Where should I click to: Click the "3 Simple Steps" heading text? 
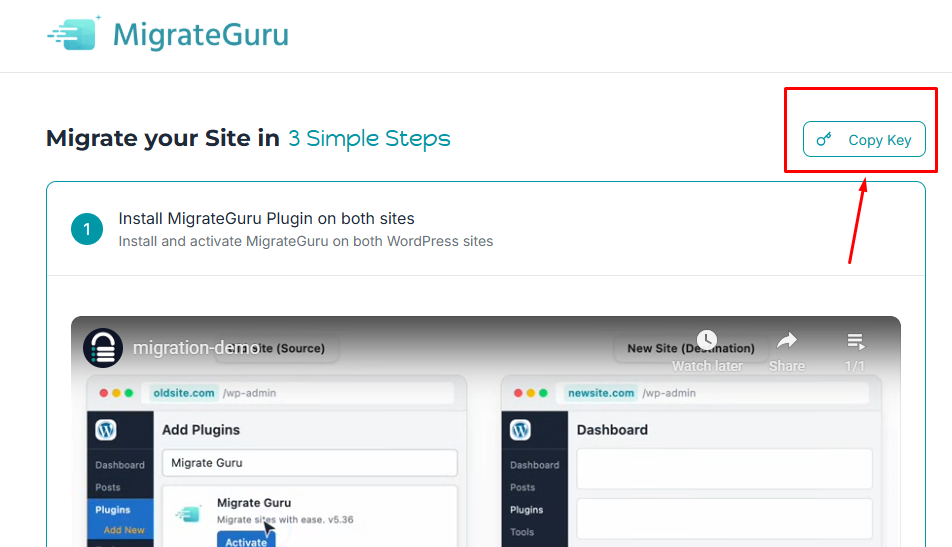[x=369, y=138]
